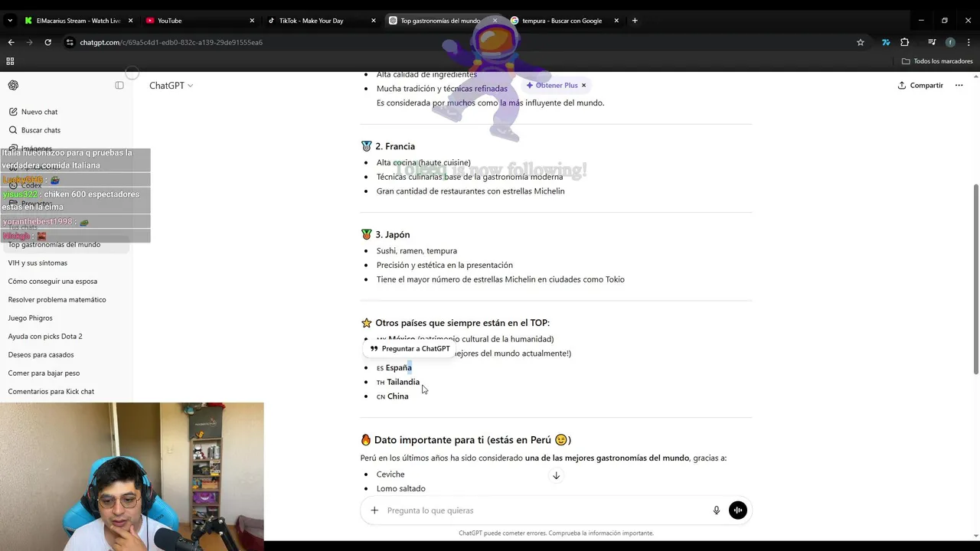Image resolution: width=980 pixels, height=551 pixels.
Task: Click the Tailandia list item text
Action: click(403, 382)
